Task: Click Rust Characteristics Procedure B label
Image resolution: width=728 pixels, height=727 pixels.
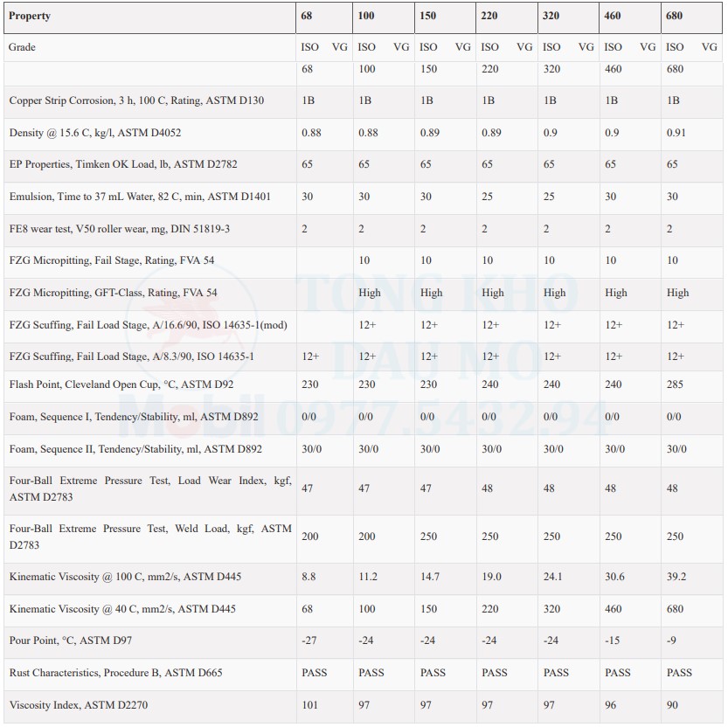Action: point(115,673)
